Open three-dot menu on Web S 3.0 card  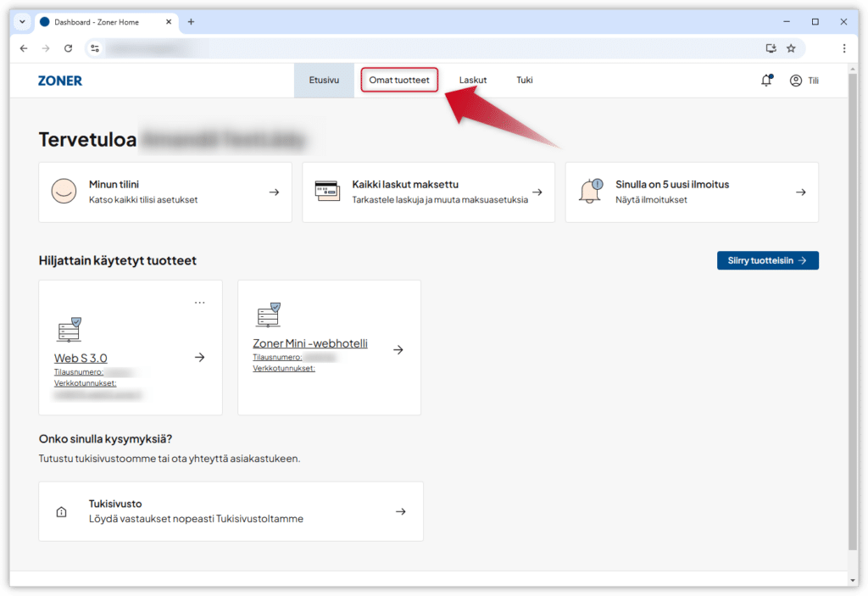pyautogui.click(x=200, y=303)
